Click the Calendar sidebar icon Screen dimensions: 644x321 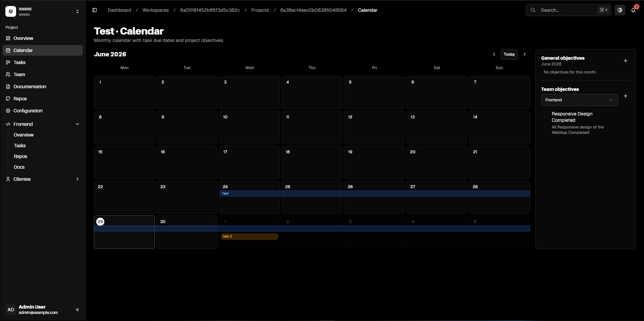8,50
